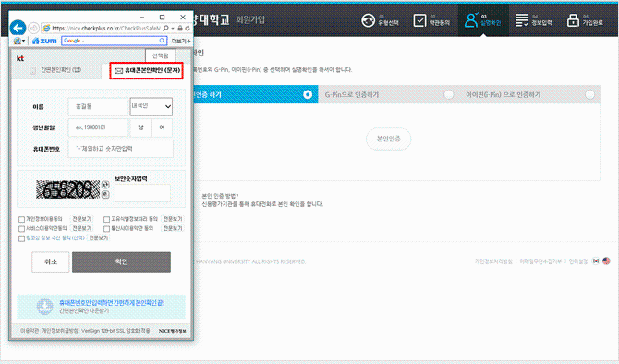Check the 개인정보이용동의 checkbox
This screenshot has width=619, height=364.
(22, 219)
